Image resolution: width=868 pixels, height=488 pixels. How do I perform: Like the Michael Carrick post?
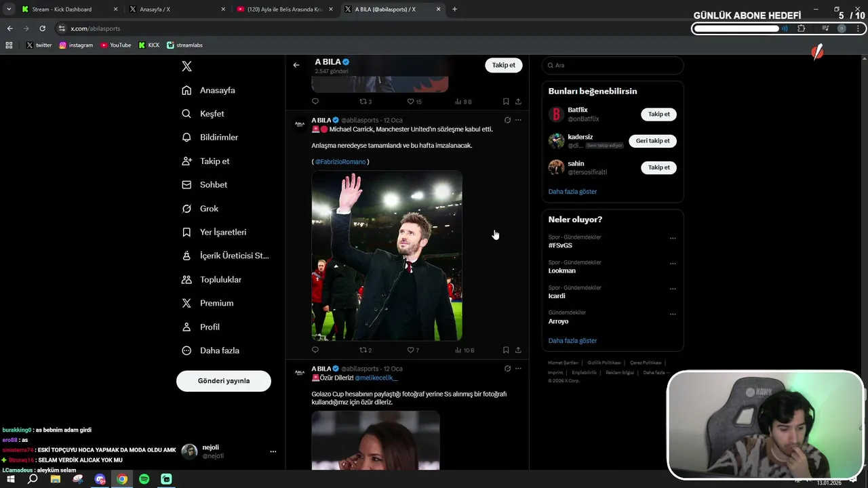(413, 350)
